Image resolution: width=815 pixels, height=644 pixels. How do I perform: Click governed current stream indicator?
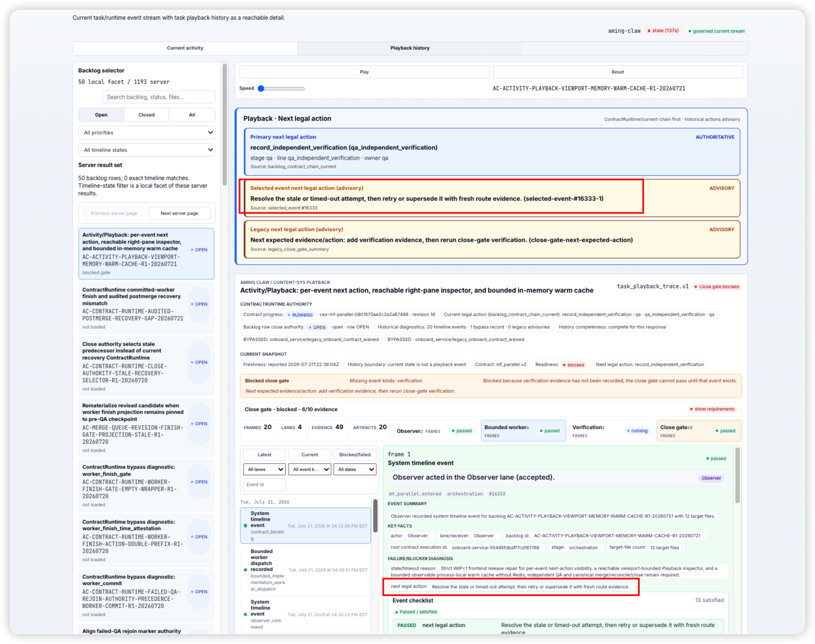(717, 31)
